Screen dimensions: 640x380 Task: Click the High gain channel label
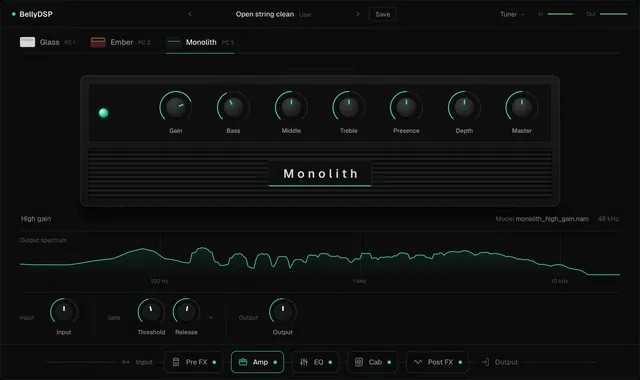tap(36, 219)
